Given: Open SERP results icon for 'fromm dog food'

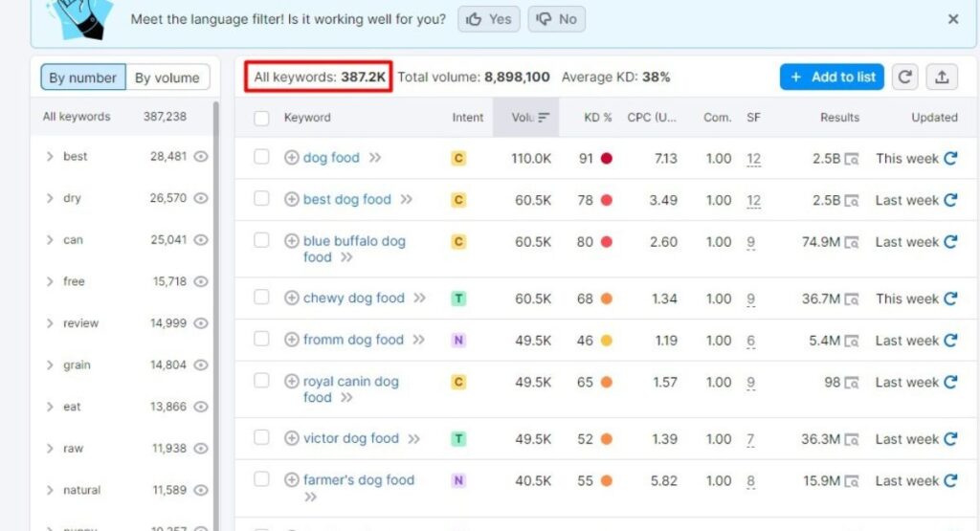Looking at the screenshot, I should pos(851,342).
